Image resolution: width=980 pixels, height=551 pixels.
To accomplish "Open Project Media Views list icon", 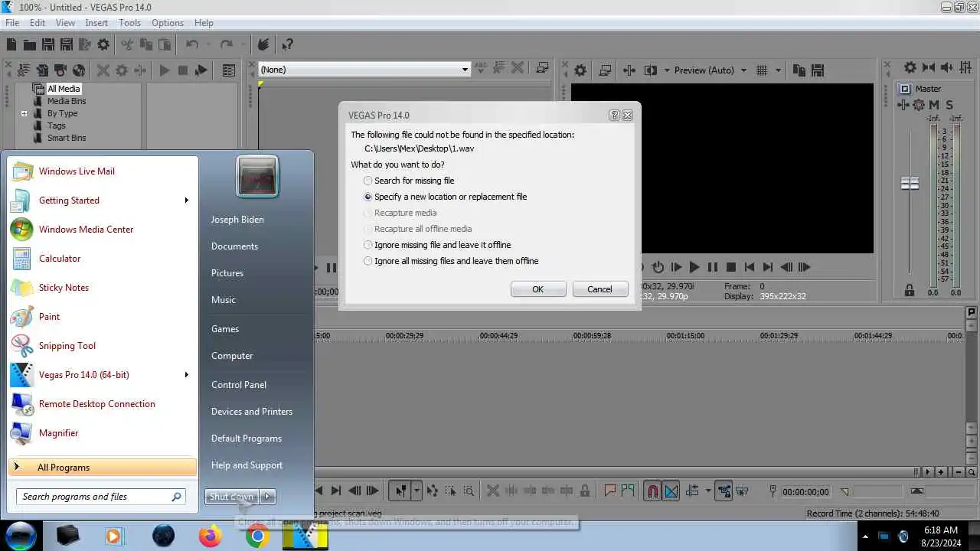I will (228, 70).
